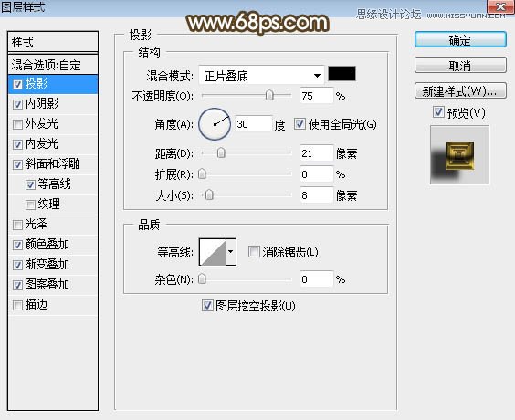
Task: Click the black shadow color swatch
Action: pyautogui.click(x=342, y=73)
